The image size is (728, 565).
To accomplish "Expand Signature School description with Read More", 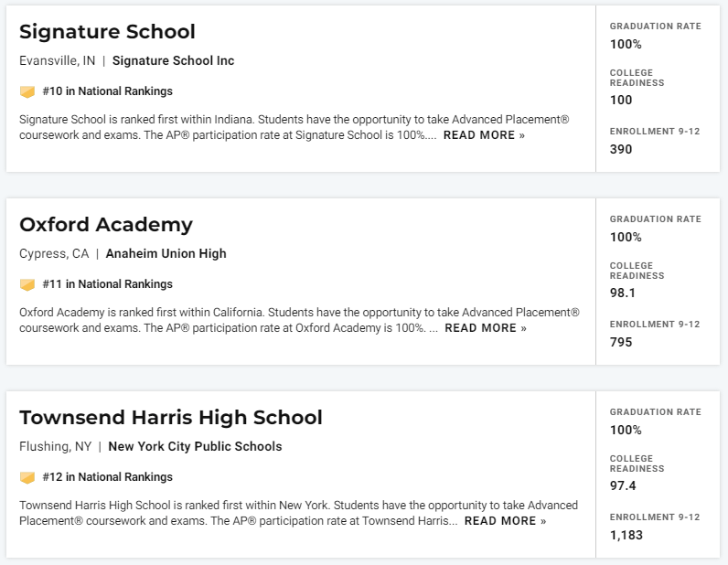I will (x=484, y=135).
